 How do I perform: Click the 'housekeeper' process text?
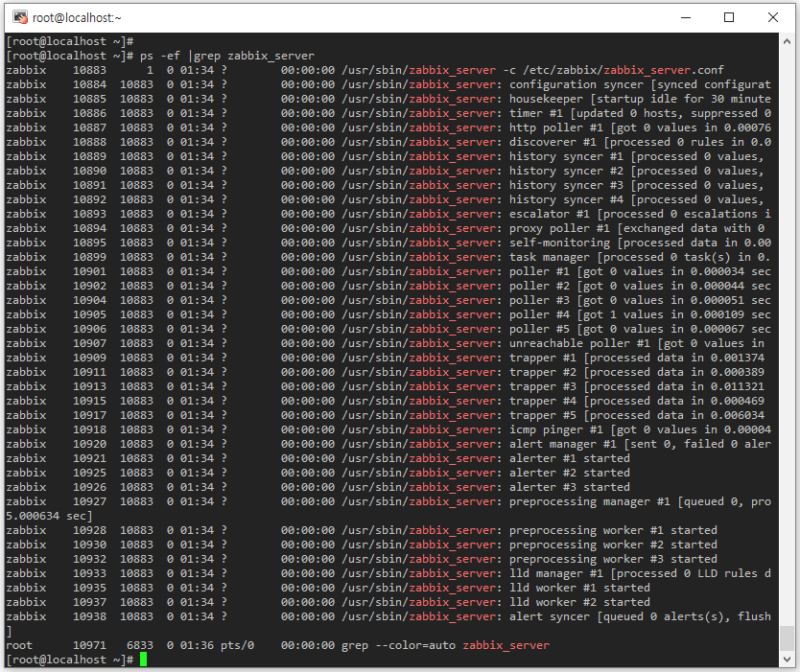[x=546, y=99]
